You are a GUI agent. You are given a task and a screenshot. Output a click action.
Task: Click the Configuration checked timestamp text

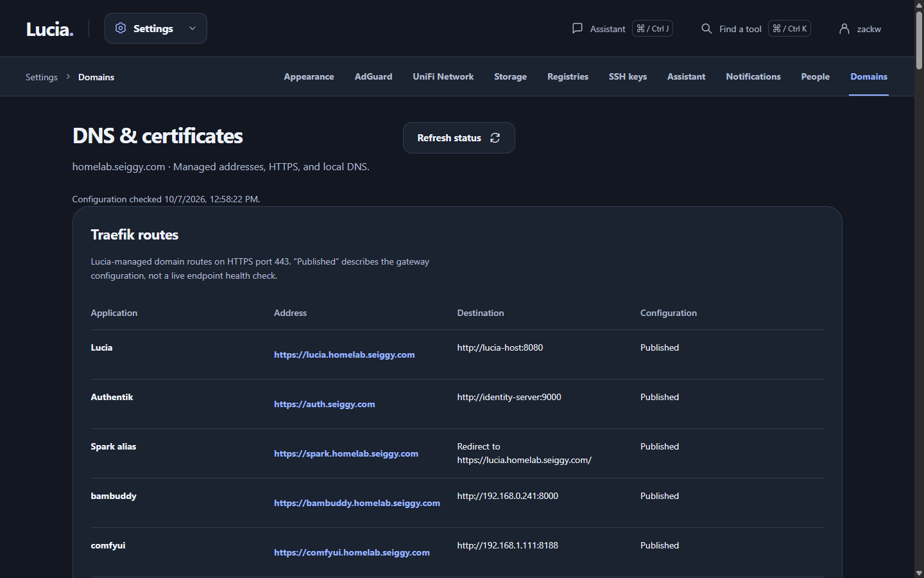pos(166,199)
